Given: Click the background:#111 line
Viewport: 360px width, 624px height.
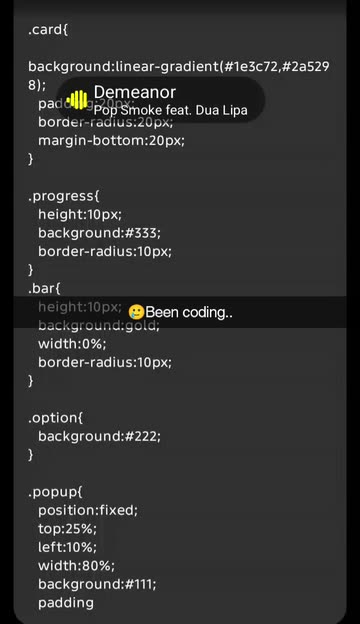Looking at the screenshot, I should coord(97,584).
